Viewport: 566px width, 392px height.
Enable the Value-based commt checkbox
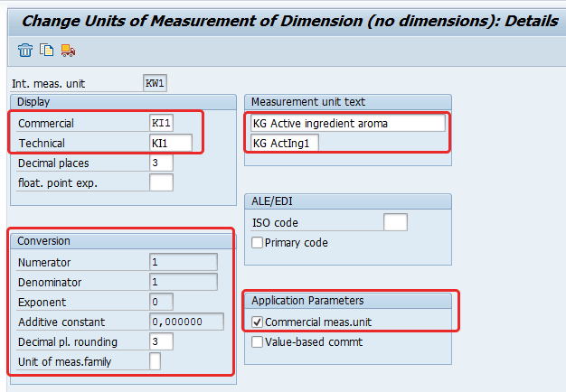click(x=258, y=342)
